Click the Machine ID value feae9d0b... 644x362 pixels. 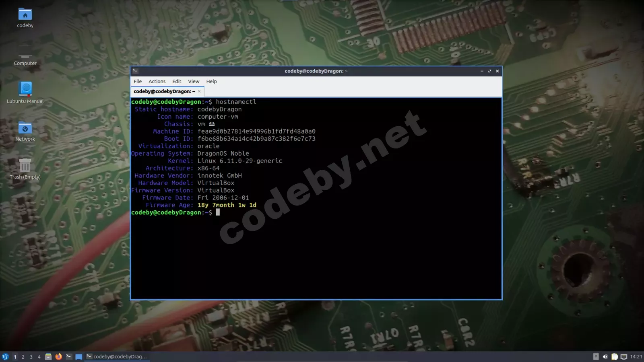pos(256,132)
